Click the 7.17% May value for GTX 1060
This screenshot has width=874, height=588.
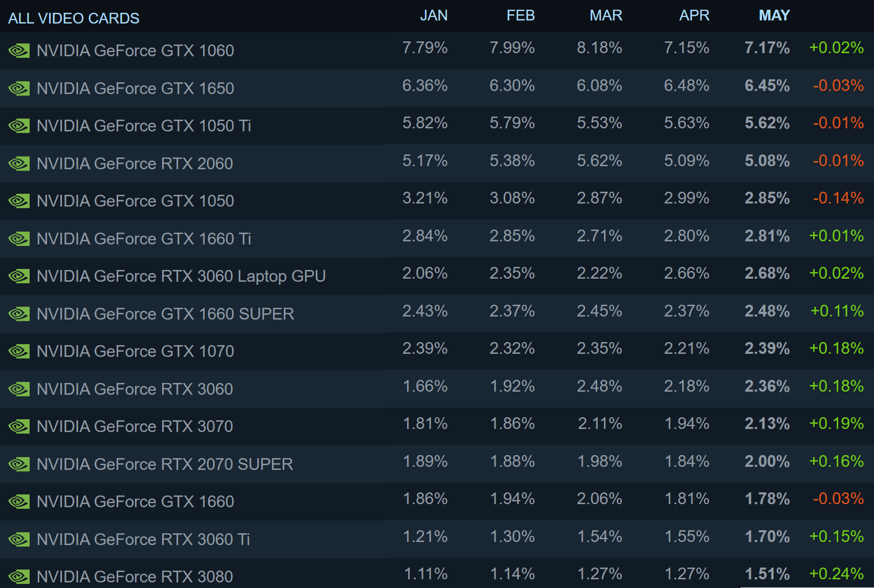coord(767,48)
